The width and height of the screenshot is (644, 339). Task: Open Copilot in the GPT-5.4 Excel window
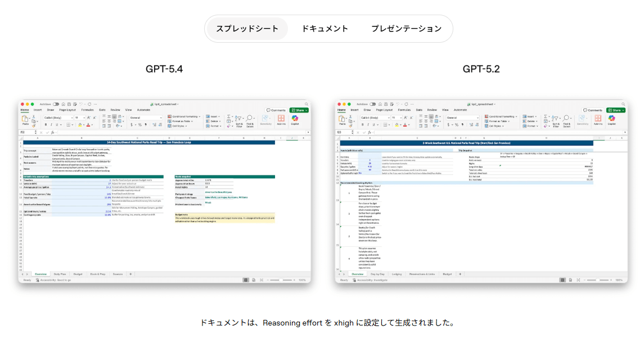[x=295, y=119]
